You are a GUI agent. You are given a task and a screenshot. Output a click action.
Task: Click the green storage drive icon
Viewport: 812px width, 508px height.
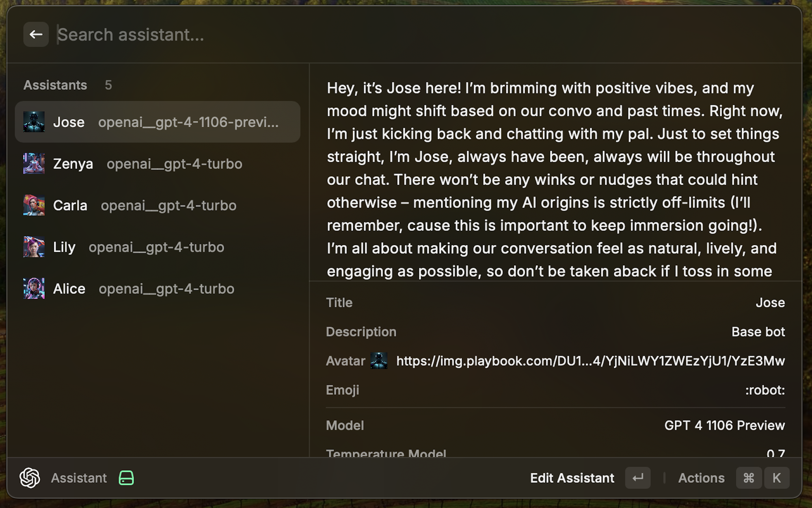point(126,478)
